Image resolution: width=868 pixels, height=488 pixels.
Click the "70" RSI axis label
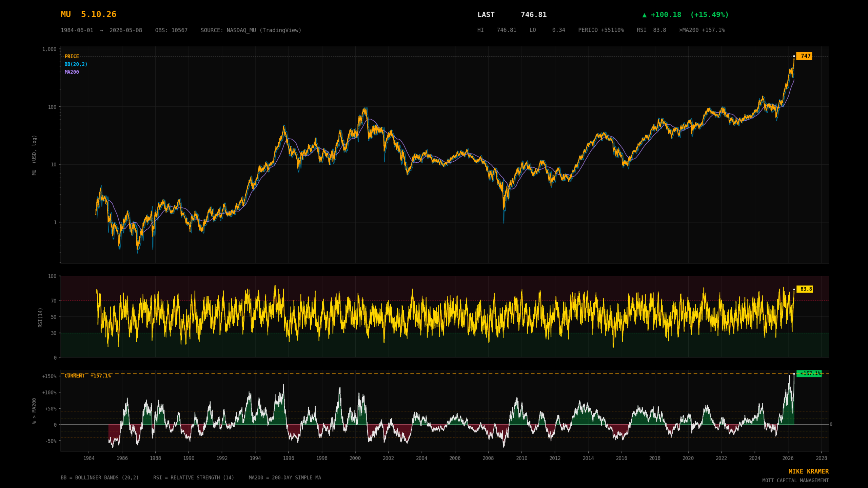pyautogui.click(x=54, y=301)
